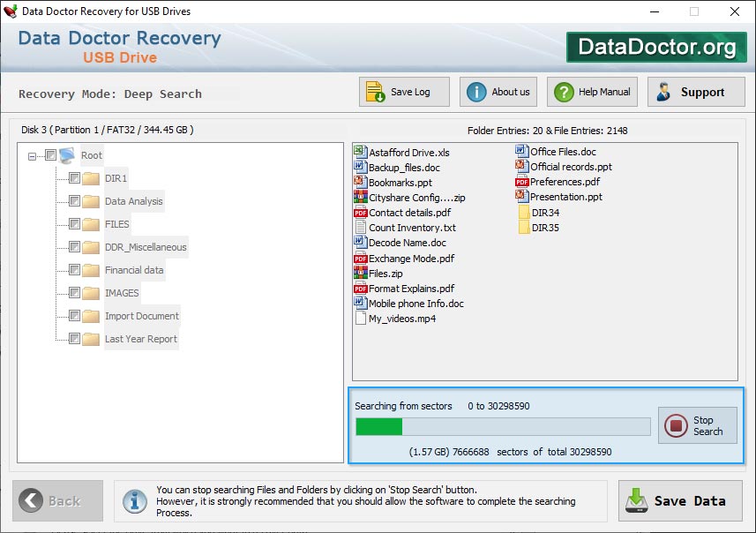
Task: Click the PDF icon of Format Explains.pdf
Action: 360,289
